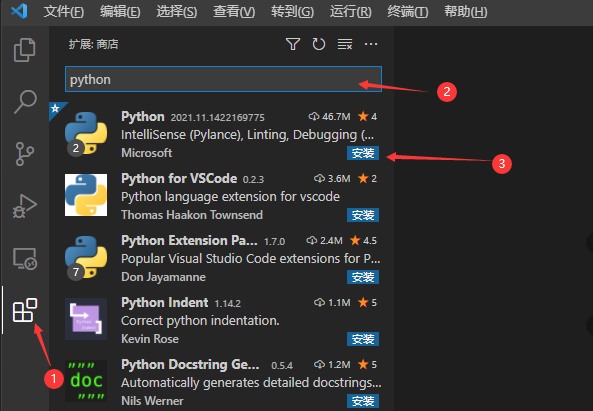Open the Explorer view in activity bar
Image resolution: width=593 pixels, height=411 pixels.
25,50
